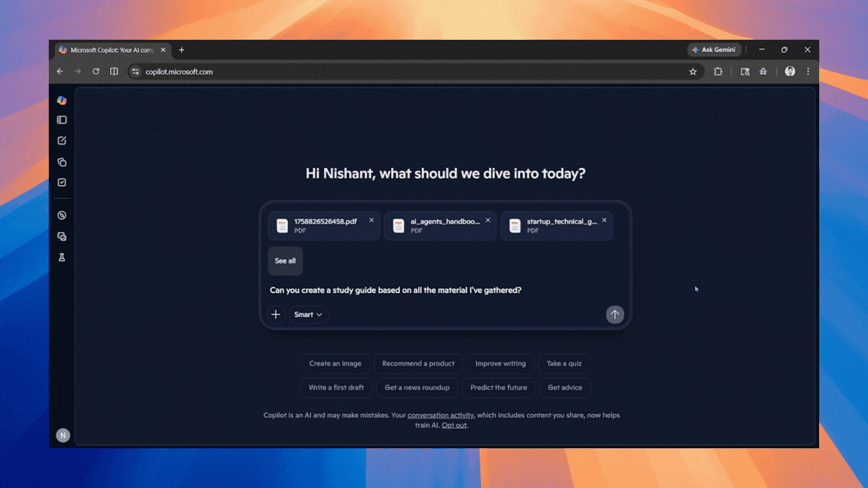Reload the page

pyautogui.click(x=96, y=72)
